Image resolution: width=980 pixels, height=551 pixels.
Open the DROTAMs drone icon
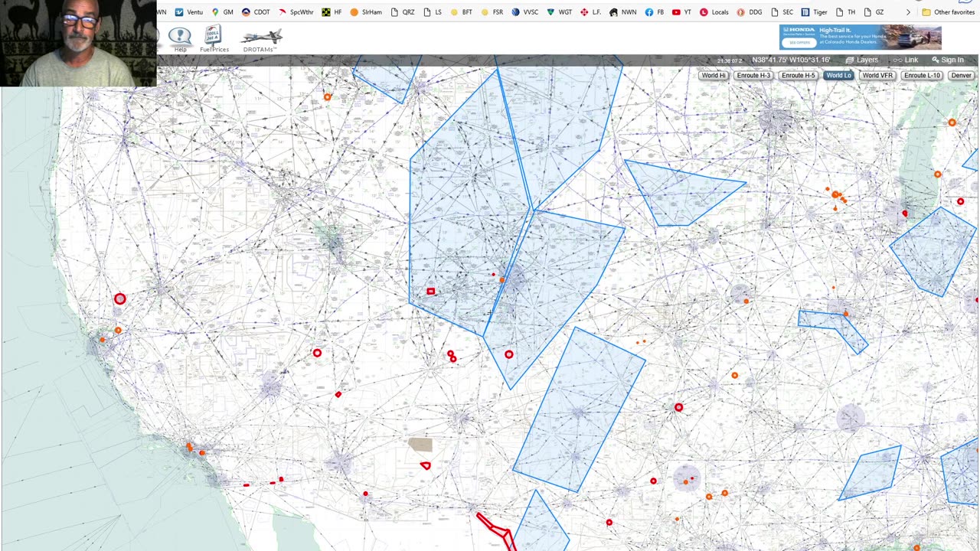click(x=260, y=41)
